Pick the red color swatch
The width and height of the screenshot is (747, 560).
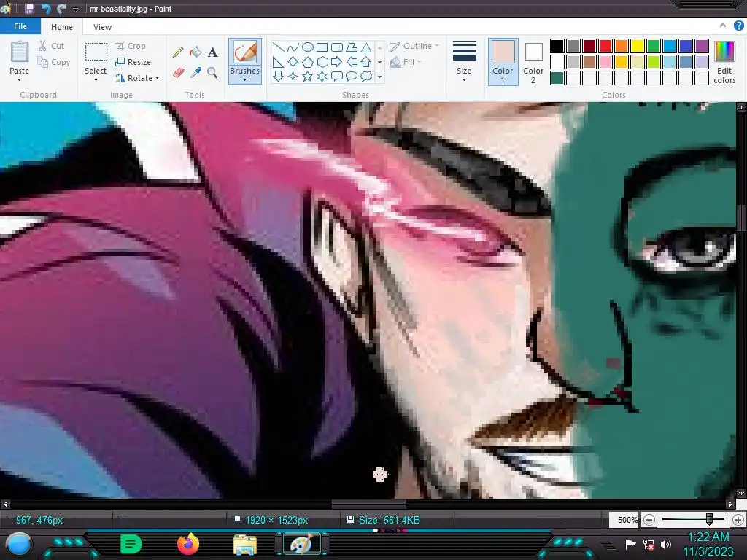pyautogui.click(x=605, y=46)
